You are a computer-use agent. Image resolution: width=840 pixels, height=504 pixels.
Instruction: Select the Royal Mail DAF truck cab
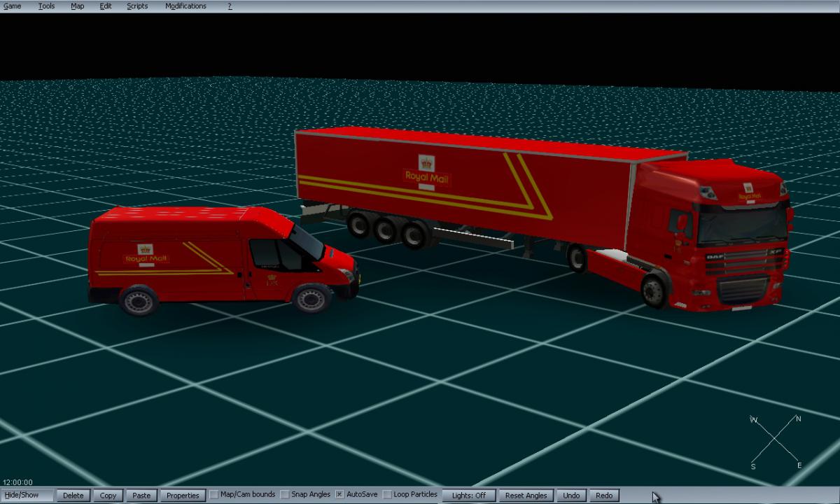tap(714, 234)
